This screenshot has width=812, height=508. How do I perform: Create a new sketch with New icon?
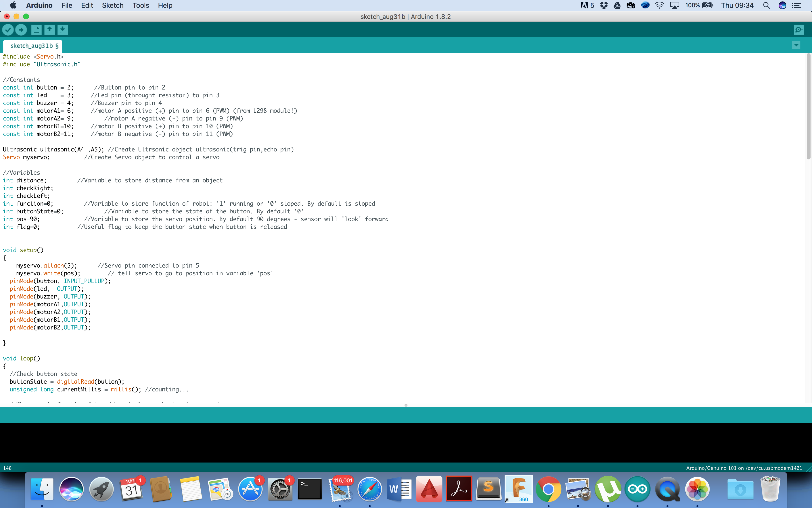36,30
